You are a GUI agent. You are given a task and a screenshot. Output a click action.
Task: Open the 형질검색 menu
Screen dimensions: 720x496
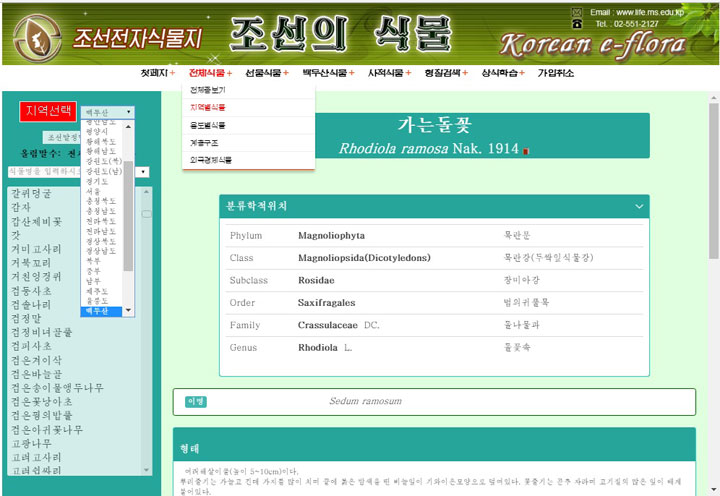pos(446,73)
